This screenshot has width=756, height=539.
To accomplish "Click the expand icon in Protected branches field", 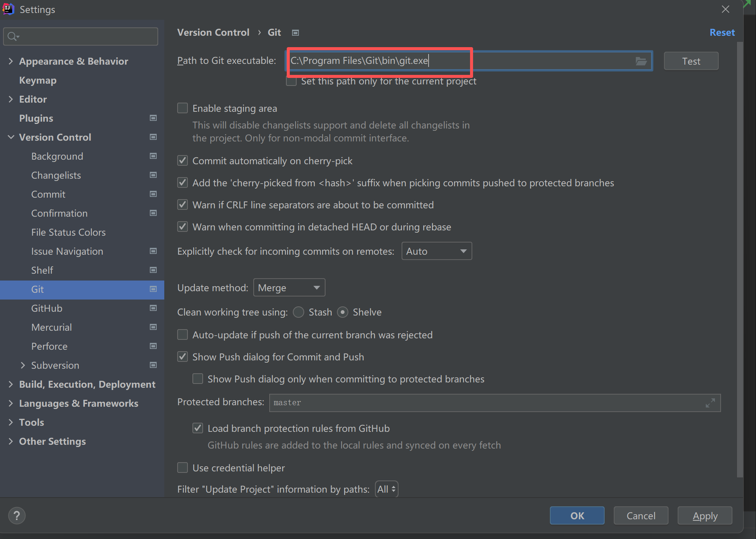I will coord(710,403).
